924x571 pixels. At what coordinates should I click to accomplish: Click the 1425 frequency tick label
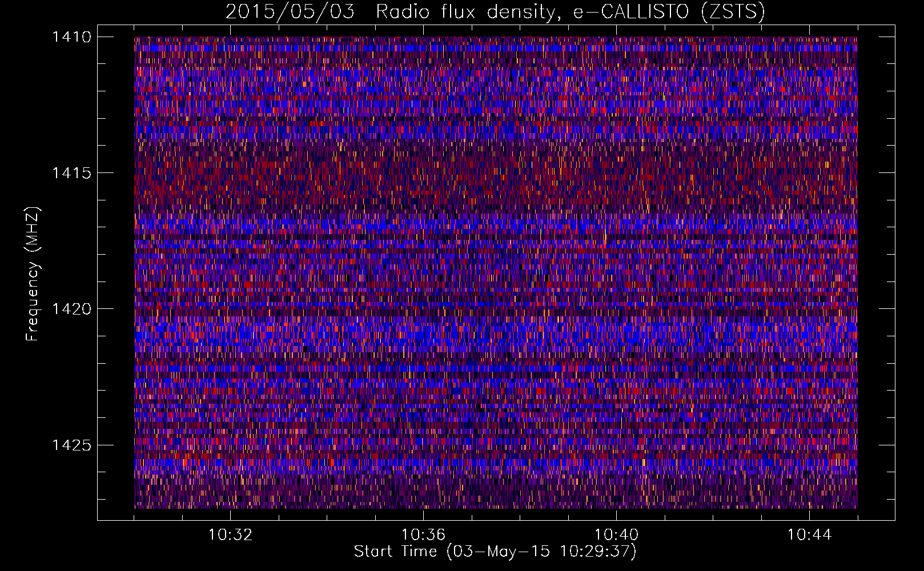point(71,445)
